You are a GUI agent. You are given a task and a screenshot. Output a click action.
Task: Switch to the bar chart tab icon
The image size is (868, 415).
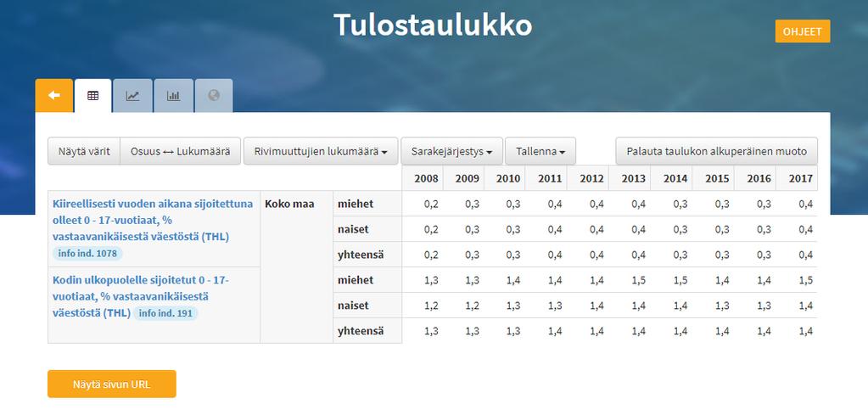pos(174,96)
